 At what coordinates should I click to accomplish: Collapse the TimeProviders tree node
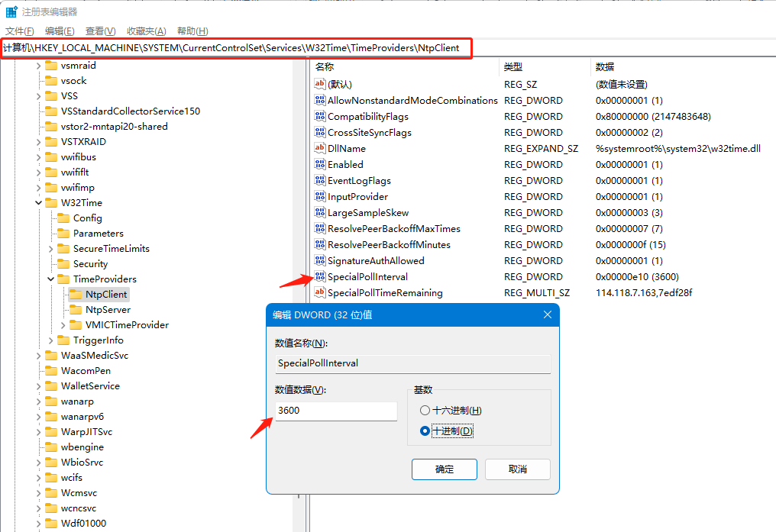tap(51, 279)
